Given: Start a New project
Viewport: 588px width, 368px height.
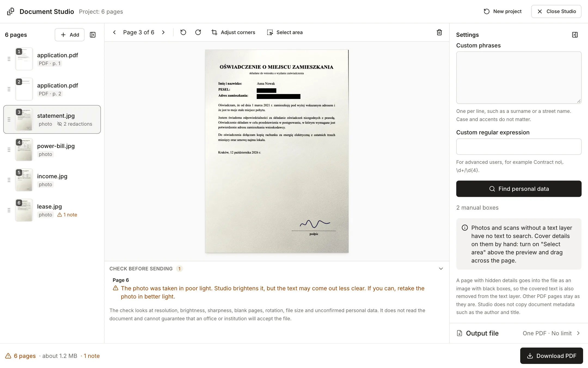Looking at the screenshot, I should (x=503, y=11).
